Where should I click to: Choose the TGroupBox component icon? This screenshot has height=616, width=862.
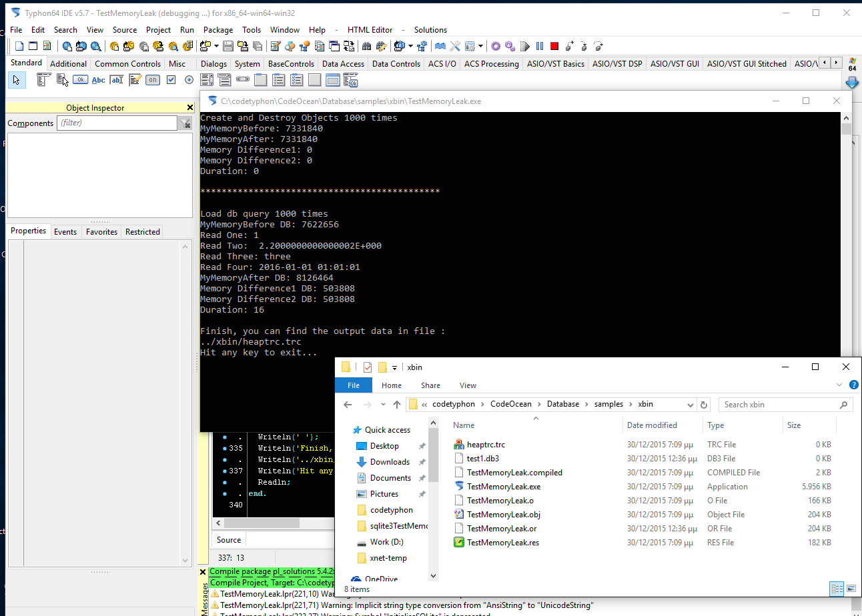click(x=261, y=80)
